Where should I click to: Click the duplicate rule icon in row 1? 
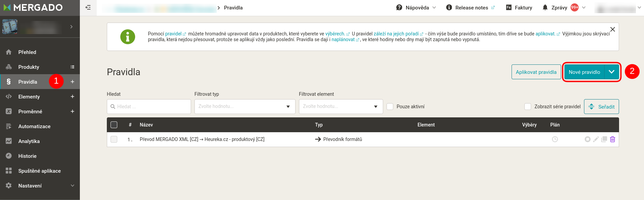(604, 139)
